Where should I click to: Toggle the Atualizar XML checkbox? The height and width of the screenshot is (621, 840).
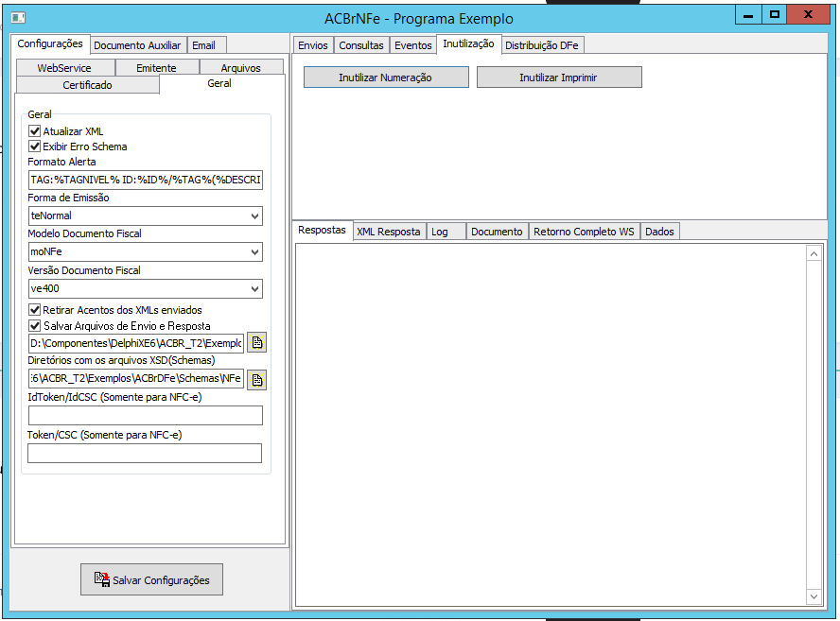[x=35, y=131]
